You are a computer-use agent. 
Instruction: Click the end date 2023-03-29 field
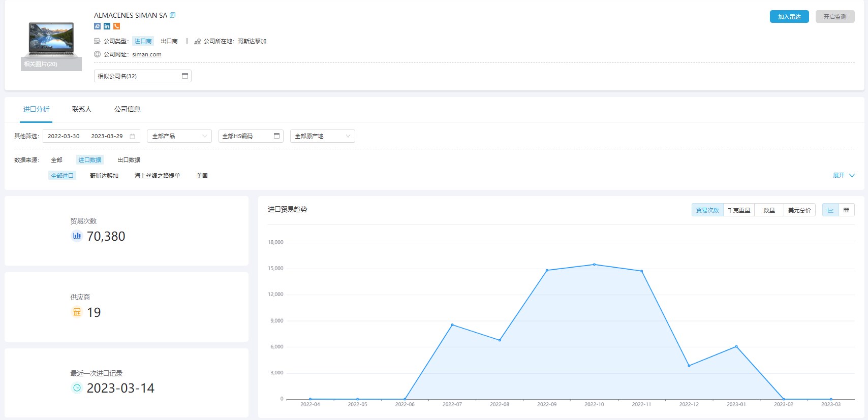[107, 136]
